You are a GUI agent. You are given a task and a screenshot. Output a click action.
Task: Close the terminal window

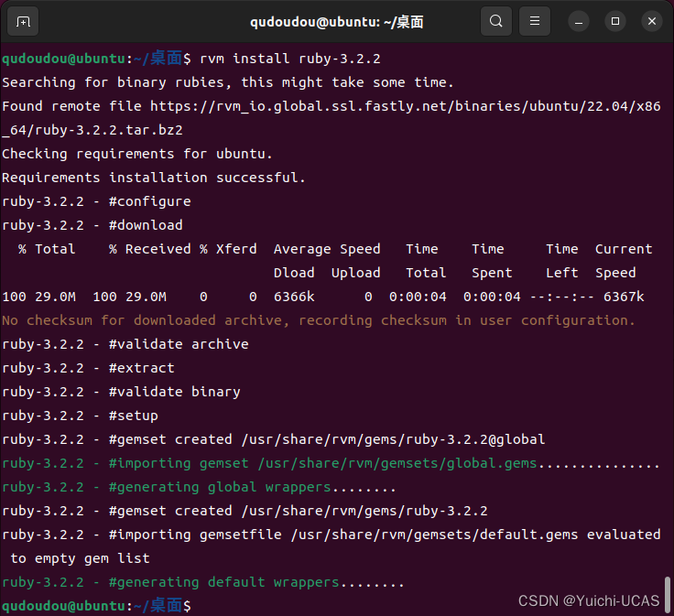pos(652,21)
